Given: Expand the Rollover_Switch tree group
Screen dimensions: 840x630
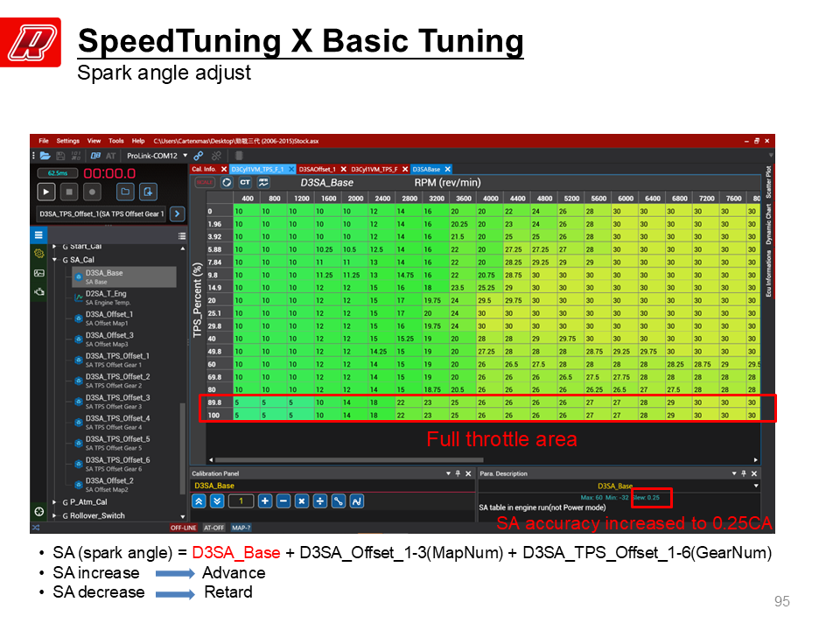Looking at the screenshot, I should point(54,515).
